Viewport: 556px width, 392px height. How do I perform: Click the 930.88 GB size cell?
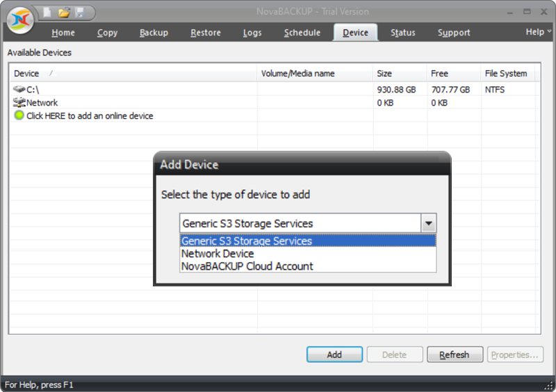click(396, 90)
